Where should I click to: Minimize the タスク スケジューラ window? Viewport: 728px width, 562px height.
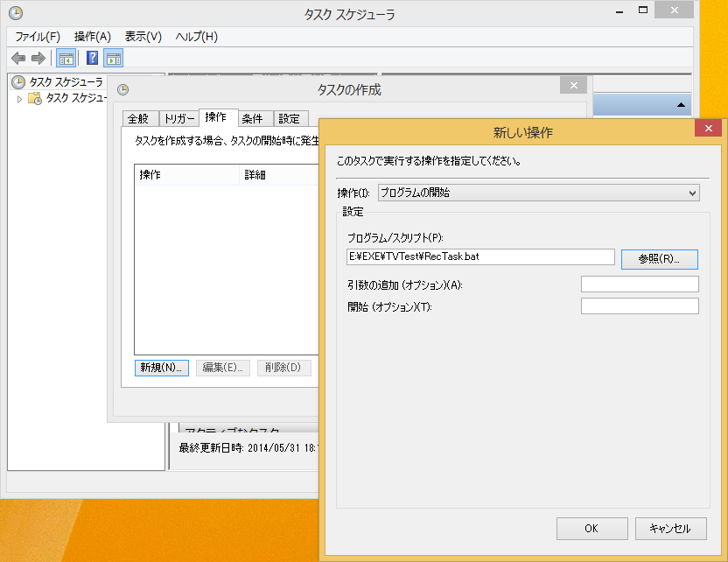click(619, 11)
